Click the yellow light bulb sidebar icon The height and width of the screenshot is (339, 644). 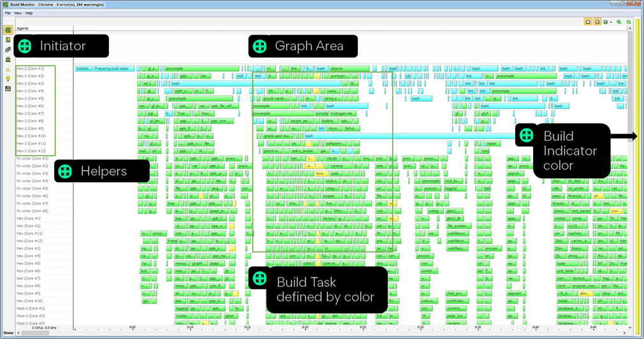[8, 79]
